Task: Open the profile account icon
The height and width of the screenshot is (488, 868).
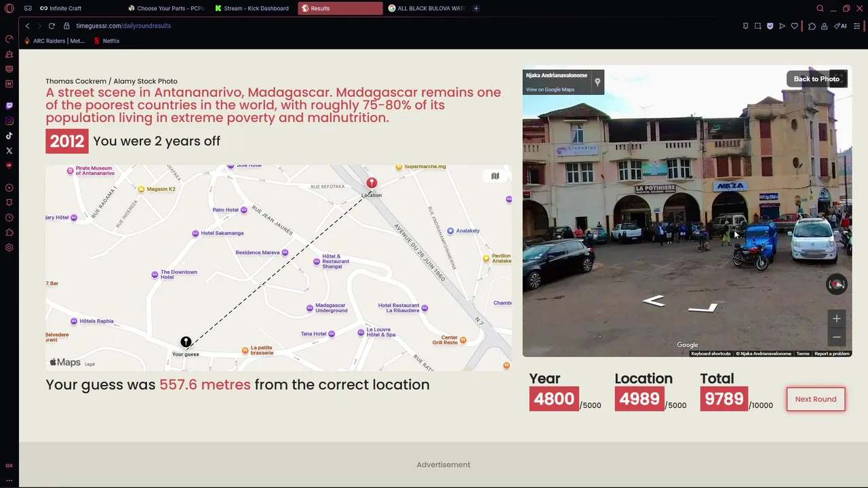Action: coord(824,26)
